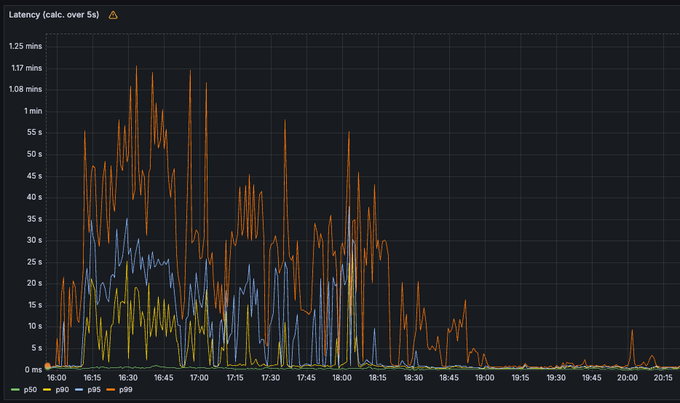The width and height of the screenshot is (680, 403).
Task: Click the 15 s y-axis label
Action: click(x=35, y=305)
